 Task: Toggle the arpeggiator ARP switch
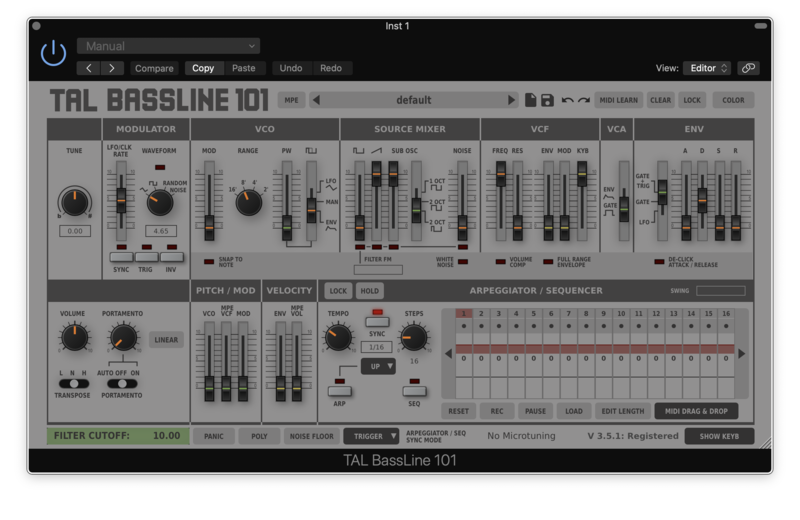pyautogui.click(x=340, y=391)
